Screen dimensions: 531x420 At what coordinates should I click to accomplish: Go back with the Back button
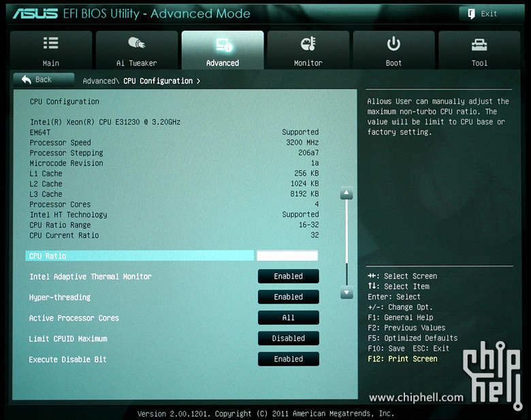pyautogui.click(x=44, y=80)
